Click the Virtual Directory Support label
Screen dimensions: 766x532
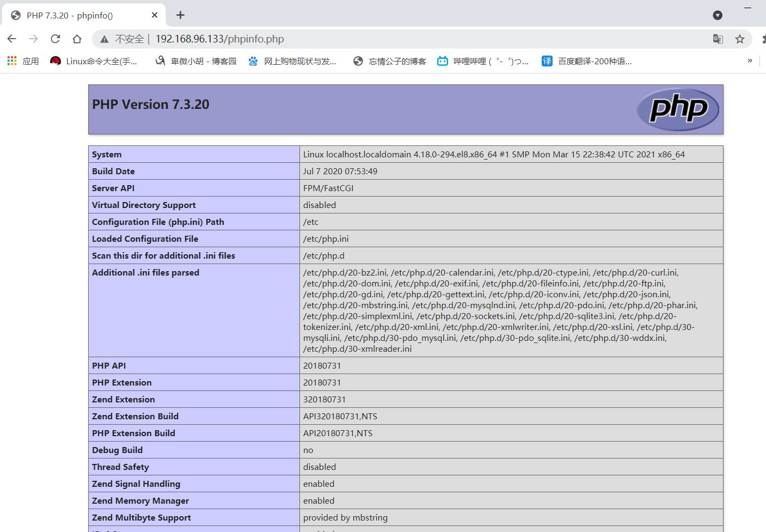coord(144,205)
